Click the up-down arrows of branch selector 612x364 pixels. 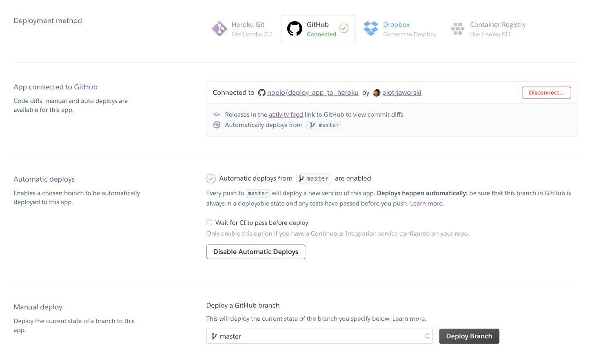click(427, 336)
